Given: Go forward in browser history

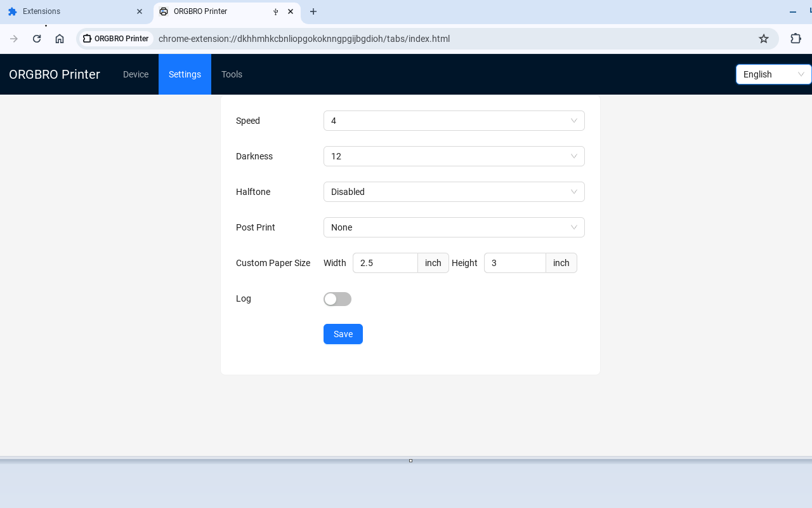Looking at the screenshot, I should (x=14, y=39).
